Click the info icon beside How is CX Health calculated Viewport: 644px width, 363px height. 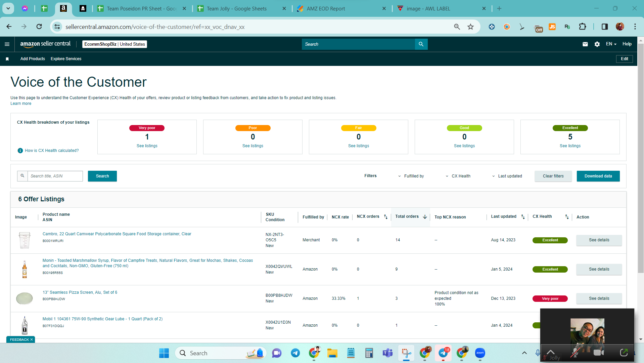(20, 151)
